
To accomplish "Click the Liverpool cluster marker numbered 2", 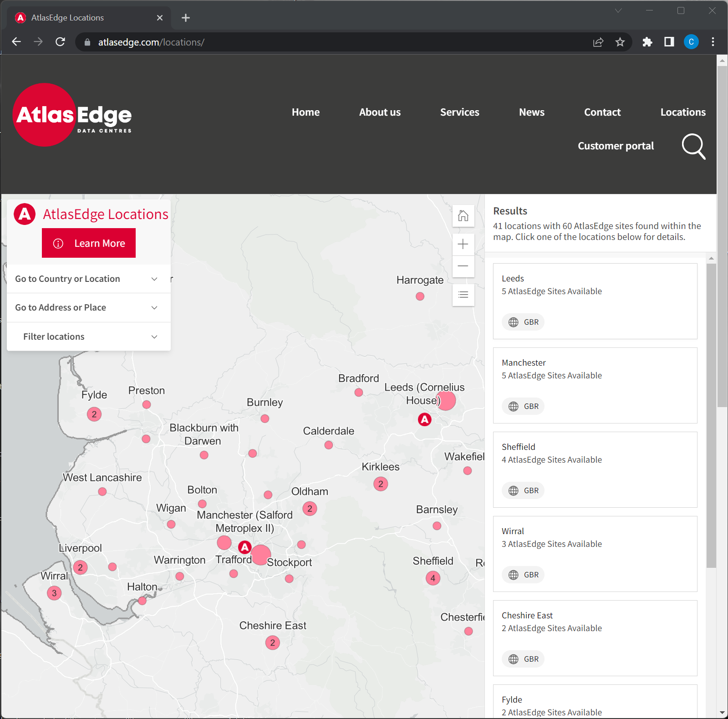I will [81, 567].
